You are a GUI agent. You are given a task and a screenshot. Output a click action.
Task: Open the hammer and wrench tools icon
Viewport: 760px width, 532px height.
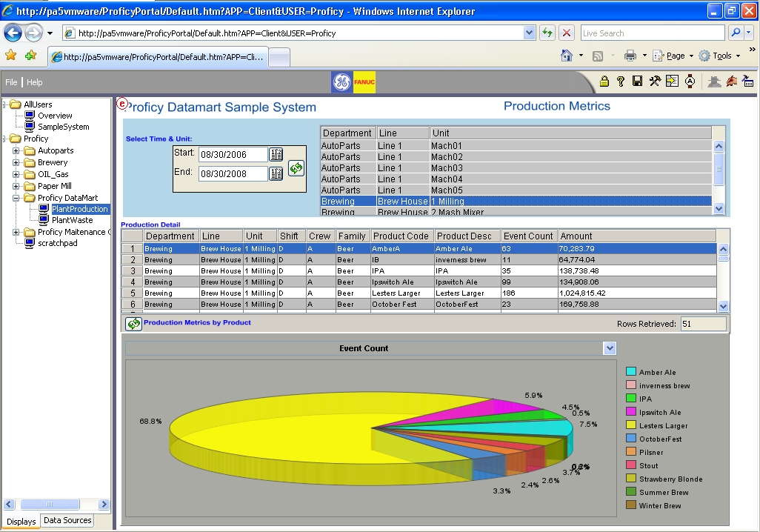coord(655,81)
